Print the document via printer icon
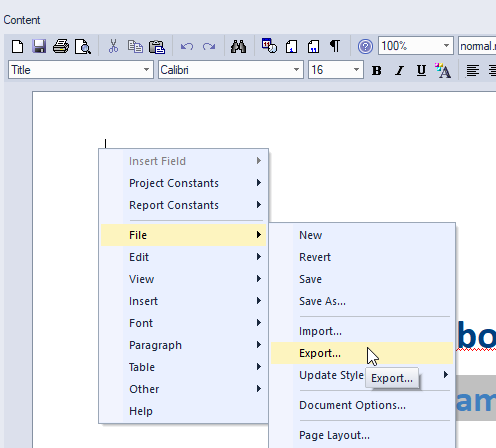This screenshot has height=448, width=496. tap(61, 46)
